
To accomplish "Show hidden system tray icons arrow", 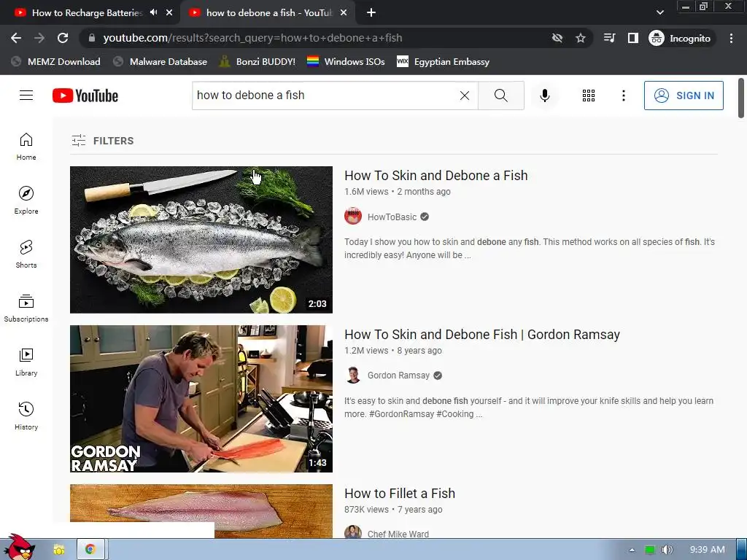I will pos(632,550).
